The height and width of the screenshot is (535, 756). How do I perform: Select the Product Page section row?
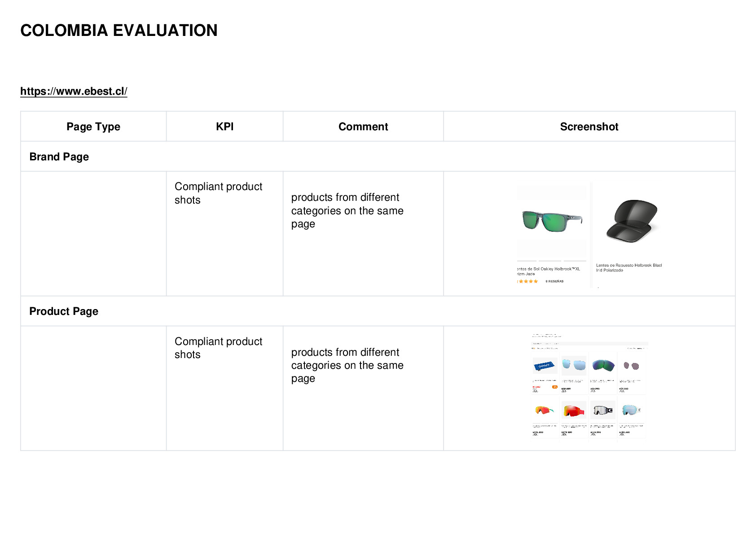pyautogui.click(x=378, y=311)
